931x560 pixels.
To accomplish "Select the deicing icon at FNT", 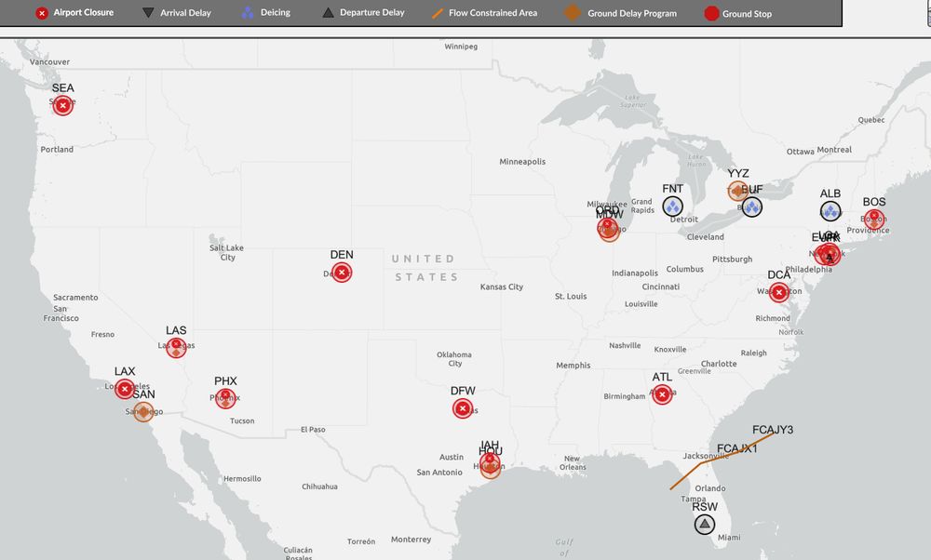I will 672,206.
